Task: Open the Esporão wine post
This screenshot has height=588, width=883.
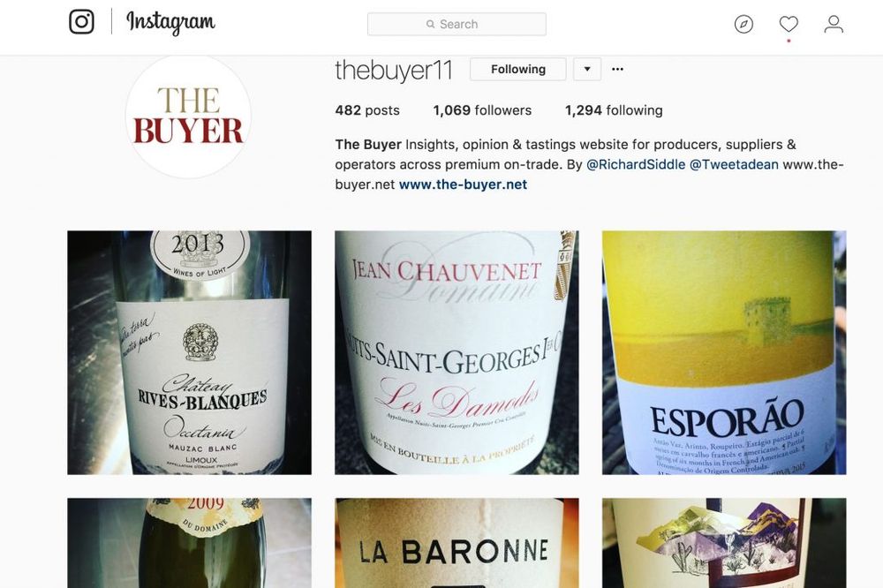Action: click(x=724, y=352)
